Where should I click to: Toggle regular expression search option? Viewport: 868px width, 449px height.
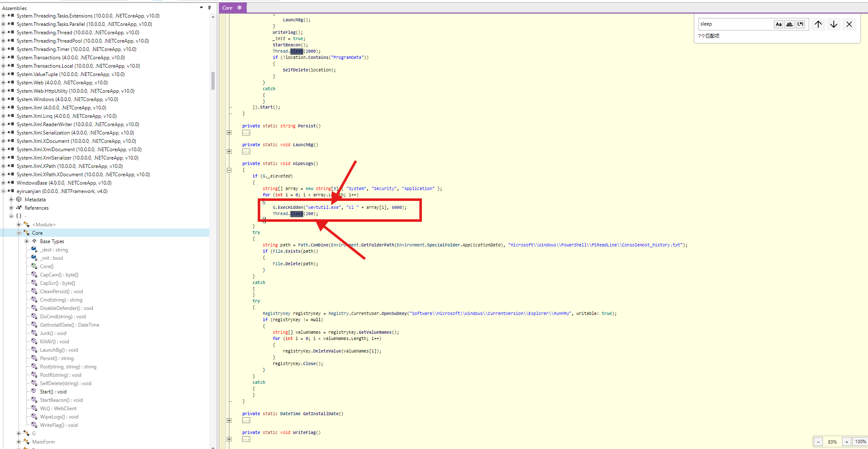point(800,24)
